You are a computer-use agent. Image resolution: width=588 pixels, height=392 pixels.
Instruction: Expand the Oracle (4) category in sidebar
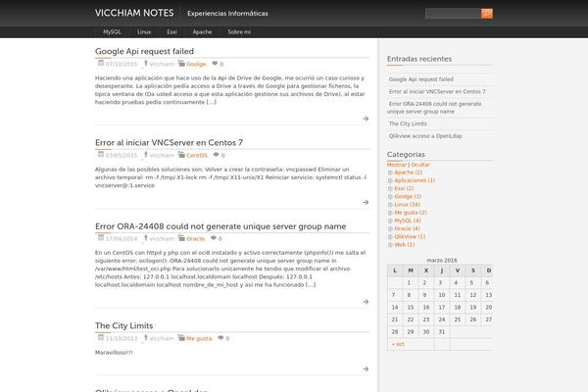coord(390,228)
